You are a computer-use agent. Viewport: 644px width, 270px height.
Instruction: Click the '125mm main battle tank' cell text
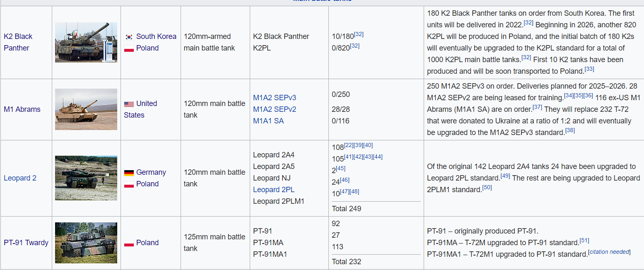[215, 243]
